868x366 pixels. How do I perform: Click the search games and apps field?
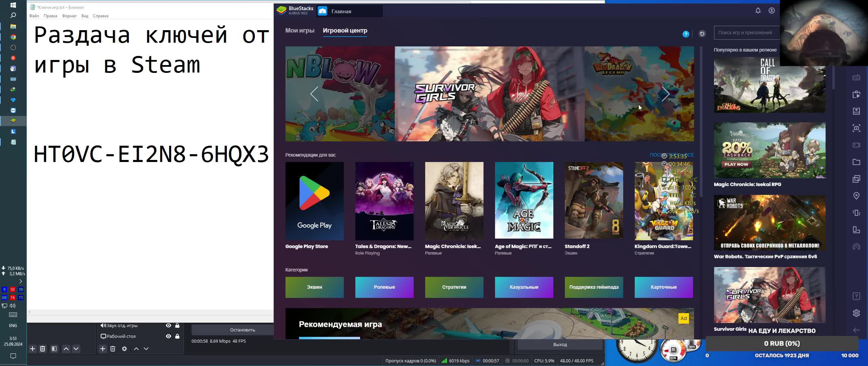746,33
